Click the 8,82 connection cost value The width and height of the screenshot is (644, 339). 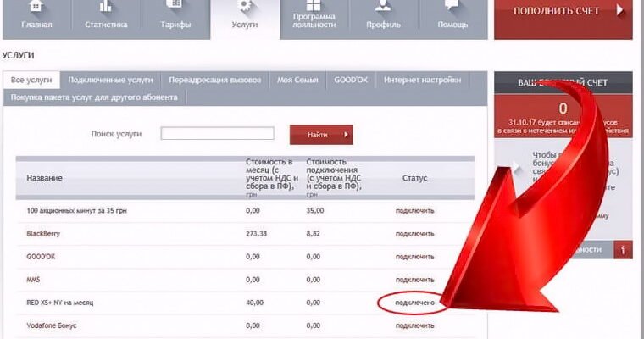click(x=314, y=234)
